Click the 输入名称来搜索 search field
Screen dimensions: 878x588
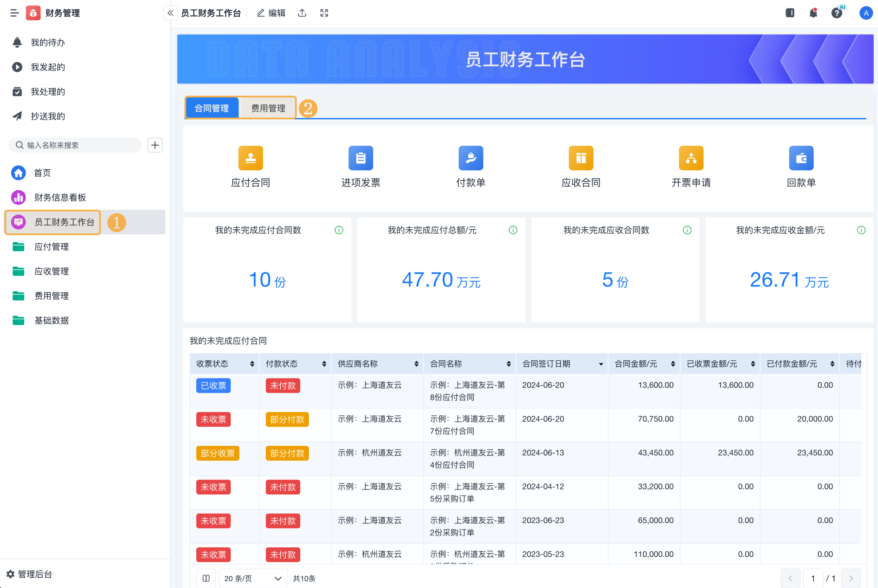[x=75, y=145]
